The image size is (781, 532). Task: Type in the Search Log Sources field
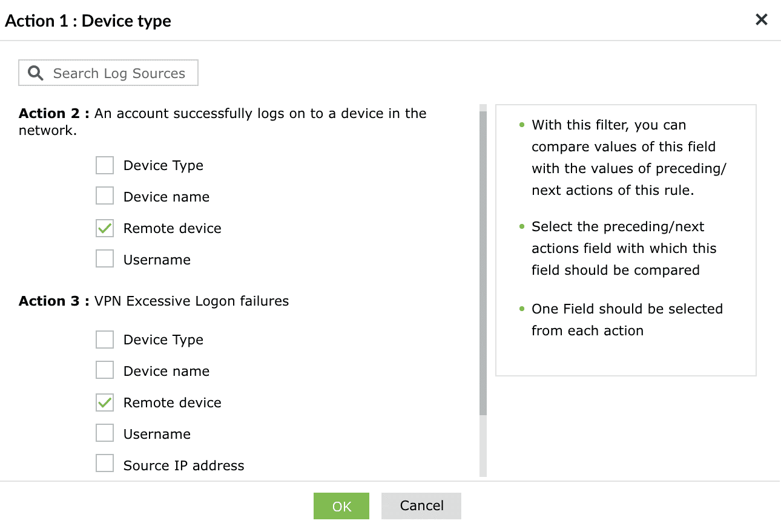point(119,73)
